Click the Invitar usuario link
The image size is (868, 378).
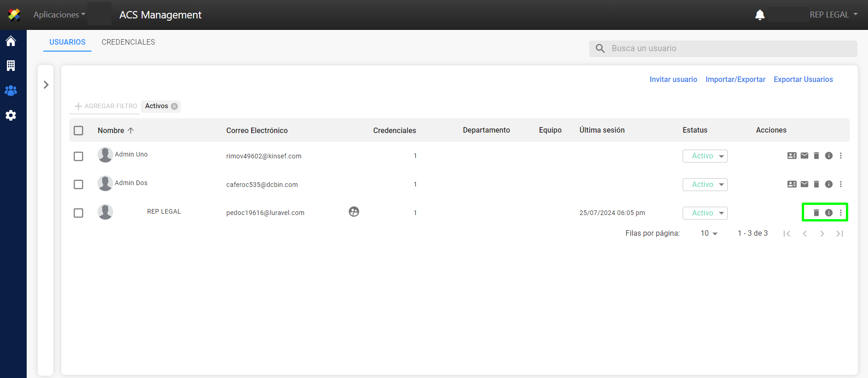click(x=673, y=79)
